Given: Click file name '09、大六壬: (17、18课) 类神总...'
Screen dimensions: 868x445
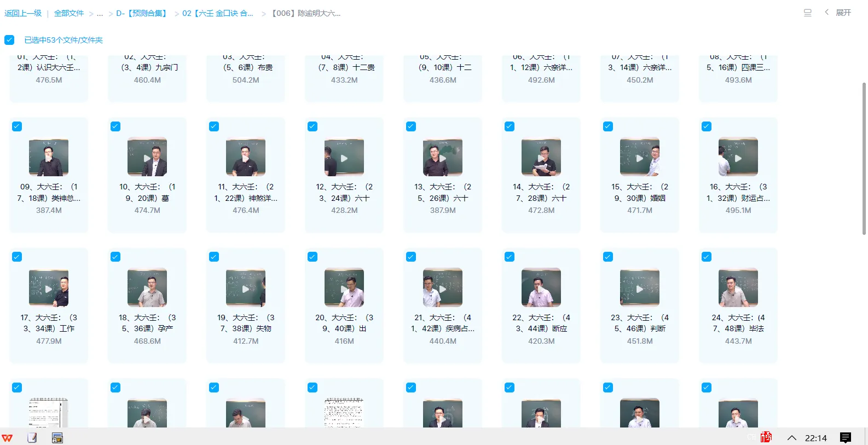Looking at the screenshot, I should pyautogui.click(x=49, y=193).
